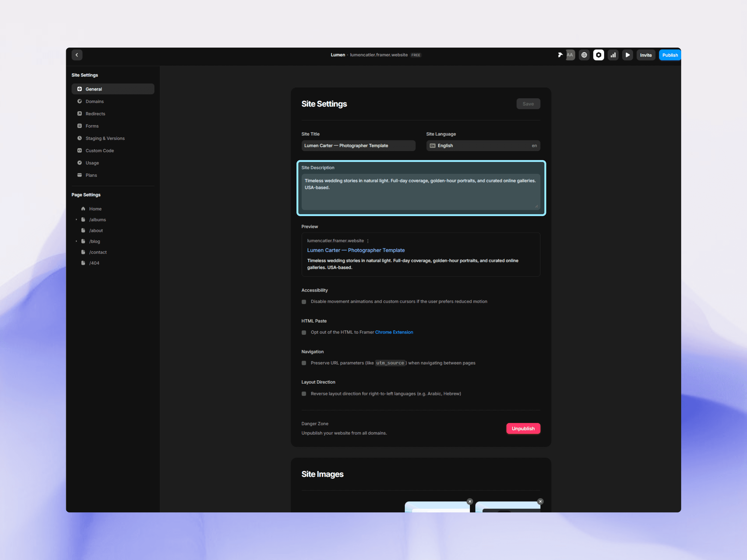Select Custom Code in sidebar
747x560 pixels.
pos(99,151)
